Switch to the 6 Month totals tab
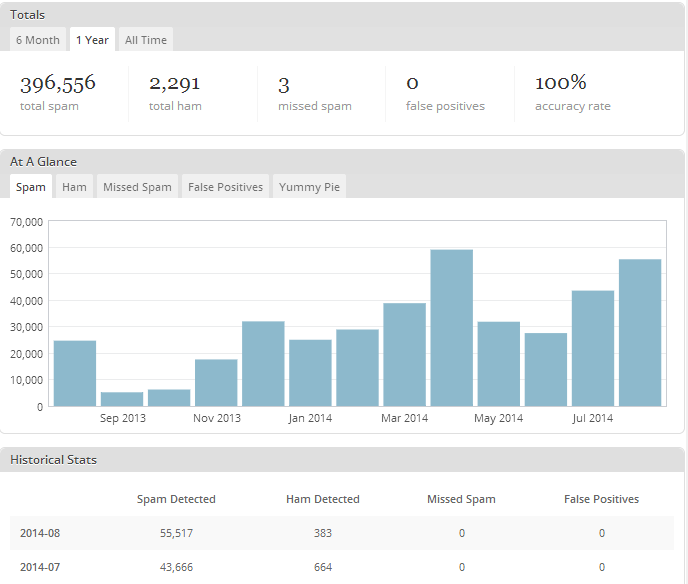The height and width of the screenshot is (584, 688). point(38,40)
